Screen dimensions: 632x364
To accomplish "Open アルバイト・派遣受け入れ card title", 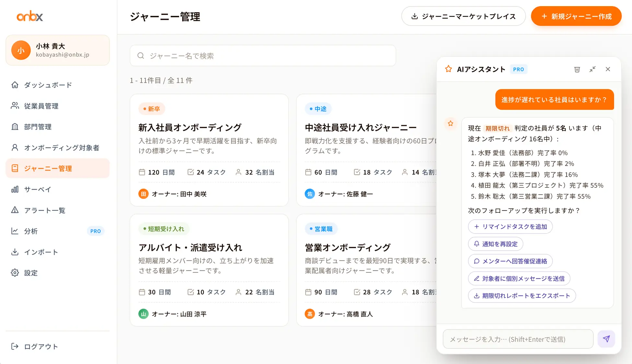I will pos(190,247).
